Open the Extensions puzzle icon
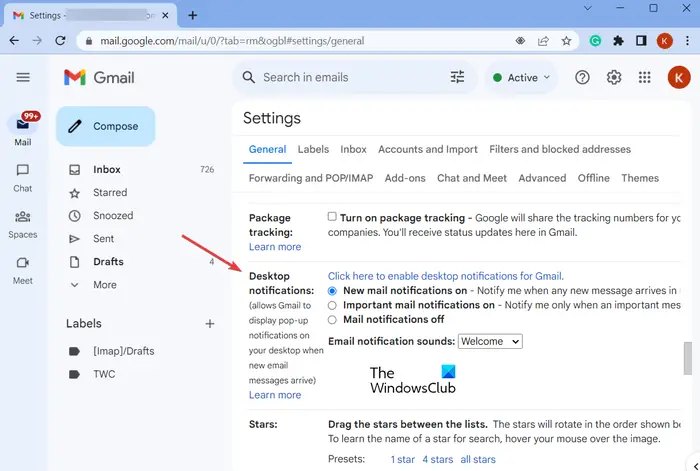This screenshot has height=471, width=700. point(618,41)
